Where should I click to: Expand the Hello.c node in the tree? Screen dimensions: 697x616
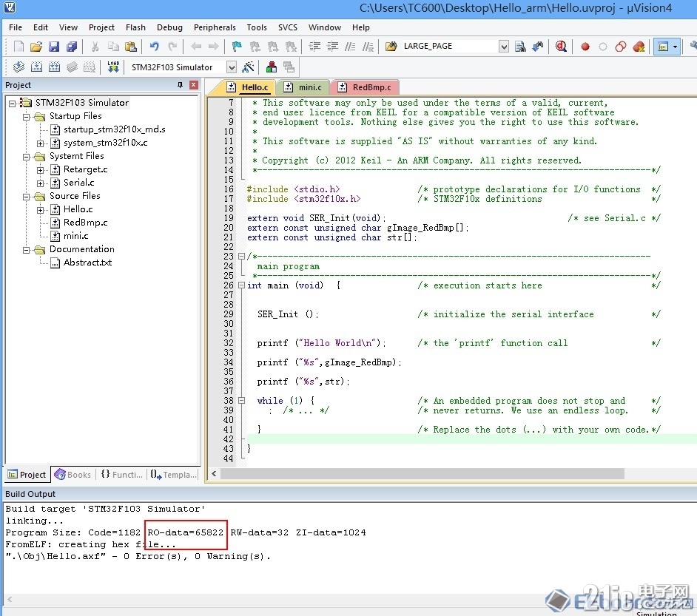(40, 210)
